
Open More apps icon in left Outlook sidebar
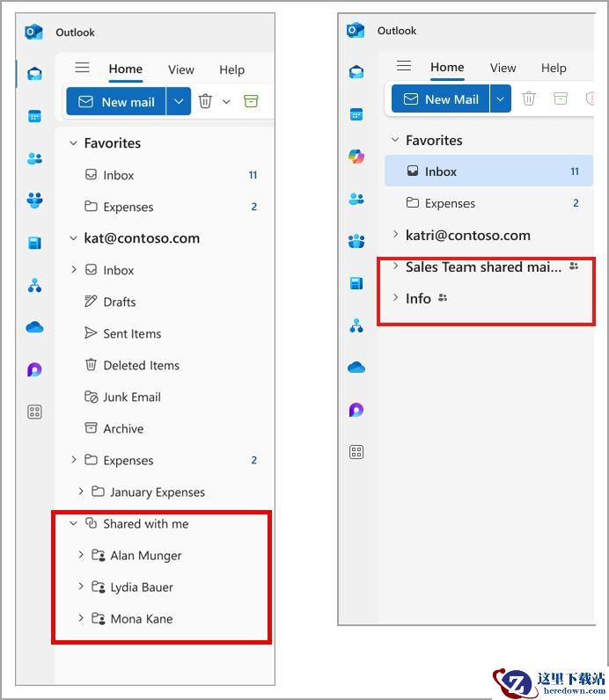[34, 412]
